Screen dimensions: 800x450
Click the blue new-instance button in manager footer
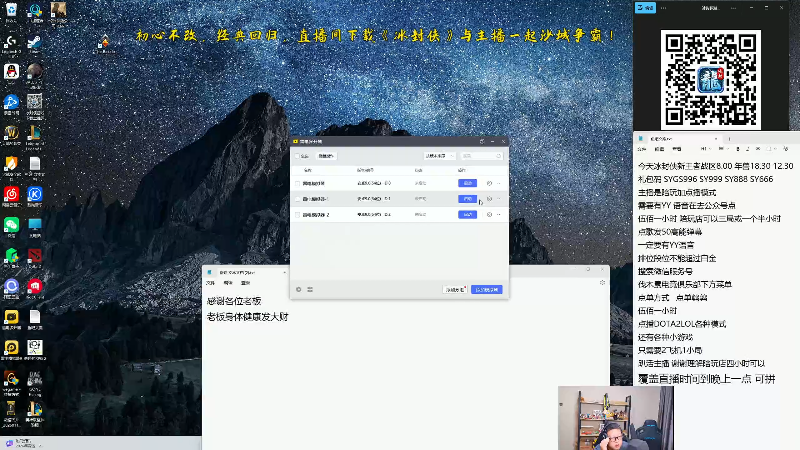click(487, 290)
